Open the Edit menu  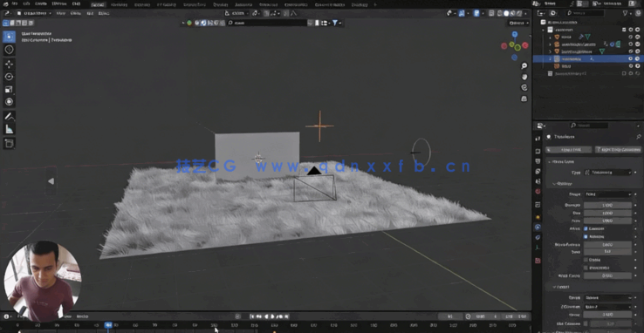pyautogui.click(x=27, y=3)
